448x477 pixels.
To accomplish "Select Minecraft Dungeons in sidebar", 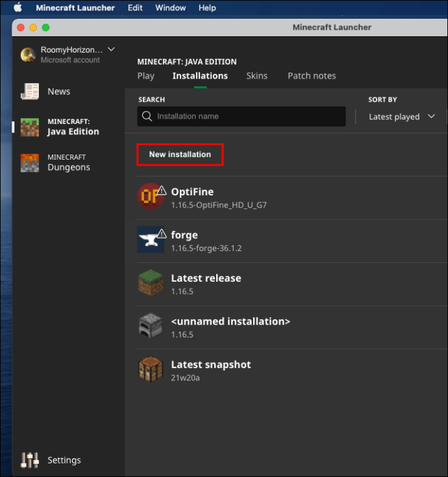I will pos(69,162).
